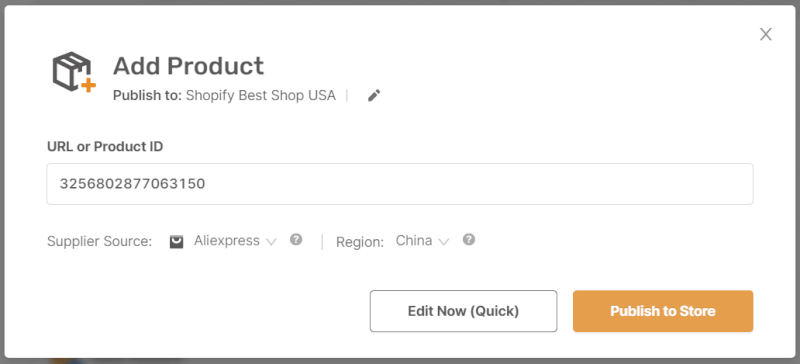
Task: Expand the chevron next to Aliexpress
Action: click(271, 242)
